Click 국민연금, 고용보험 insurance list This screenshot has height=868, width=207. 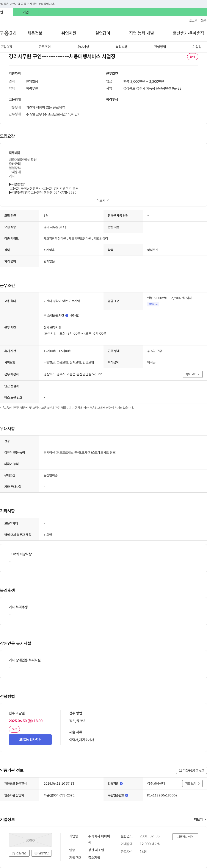69,363
